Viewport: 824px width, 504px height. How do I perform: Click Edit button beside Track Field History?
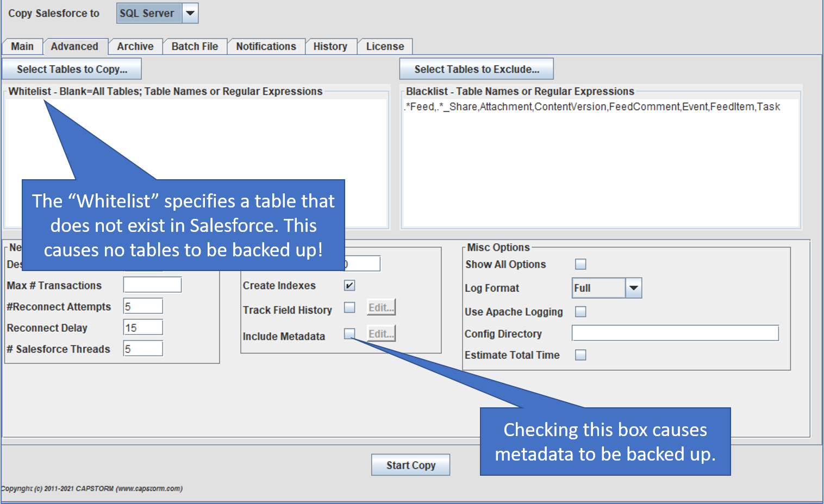click(x=381, y=307)
